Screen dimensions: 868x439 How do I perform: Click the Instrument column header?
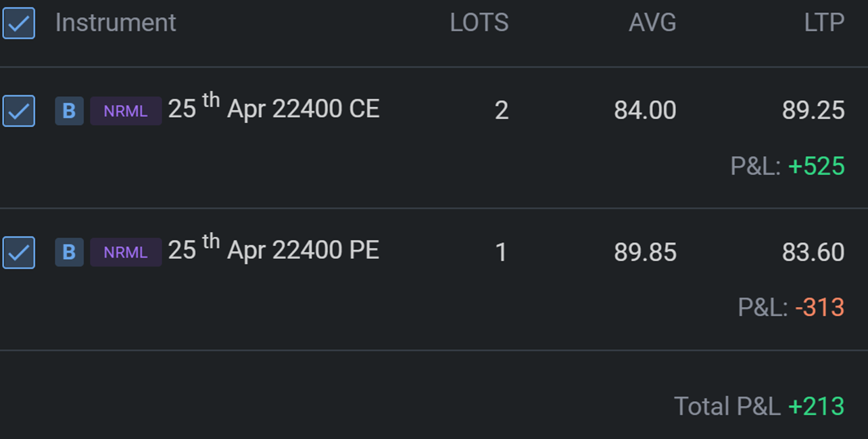tap(116, 23)
